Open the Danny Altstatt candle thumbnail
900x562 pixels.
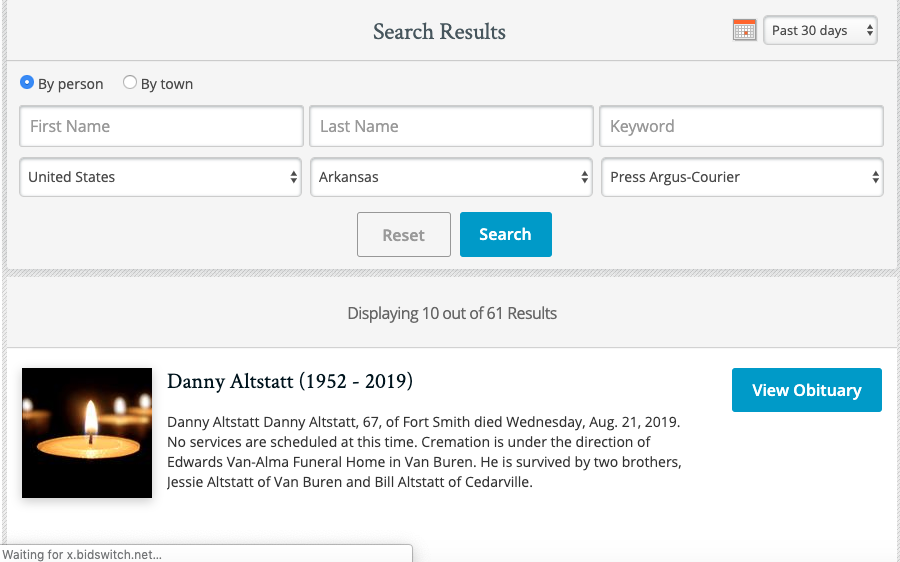(x=87, y=433)
